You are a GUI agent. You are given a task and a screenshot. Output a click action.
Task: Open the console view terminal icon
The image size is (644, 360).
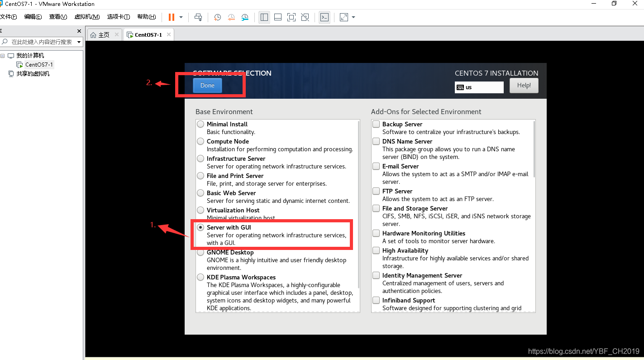(324, 17)
